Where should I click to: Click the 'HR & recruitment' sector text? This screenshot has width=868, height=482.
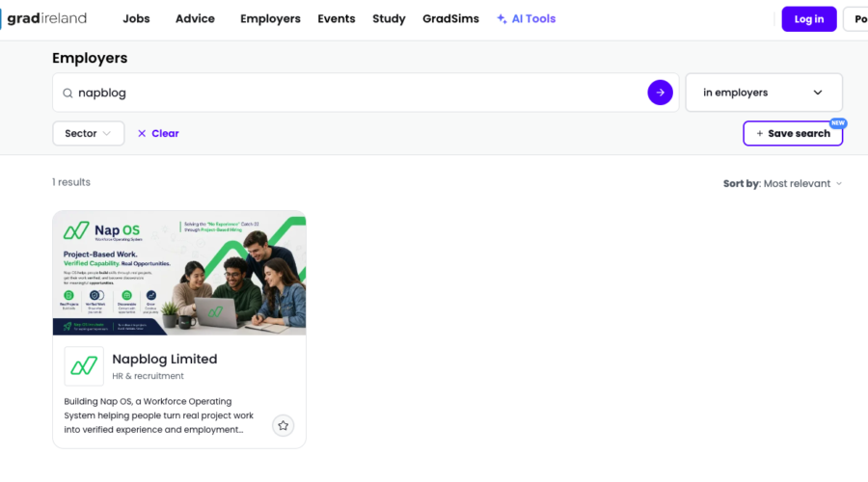coord(148,376)
